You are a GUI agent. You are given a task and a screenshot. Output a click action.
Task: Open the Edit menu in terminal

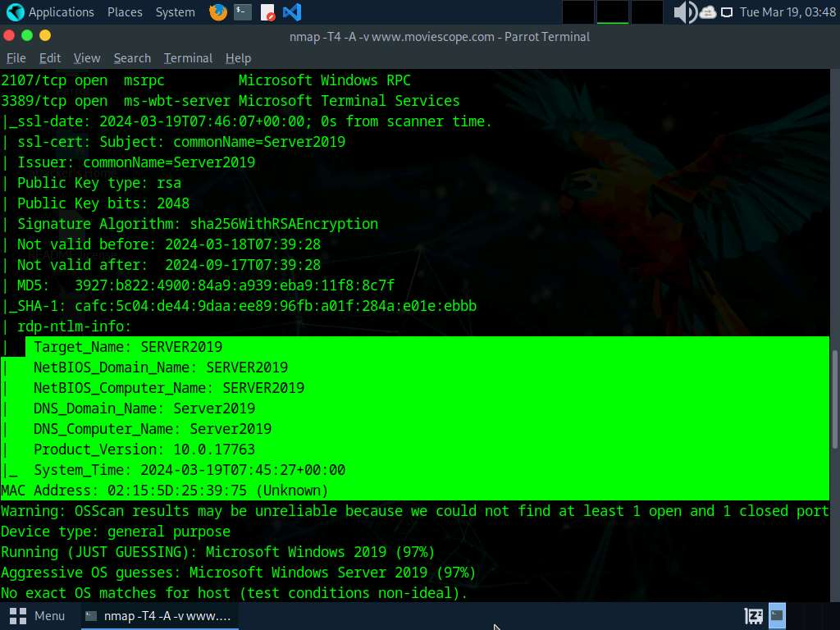[x=50, y=58]
